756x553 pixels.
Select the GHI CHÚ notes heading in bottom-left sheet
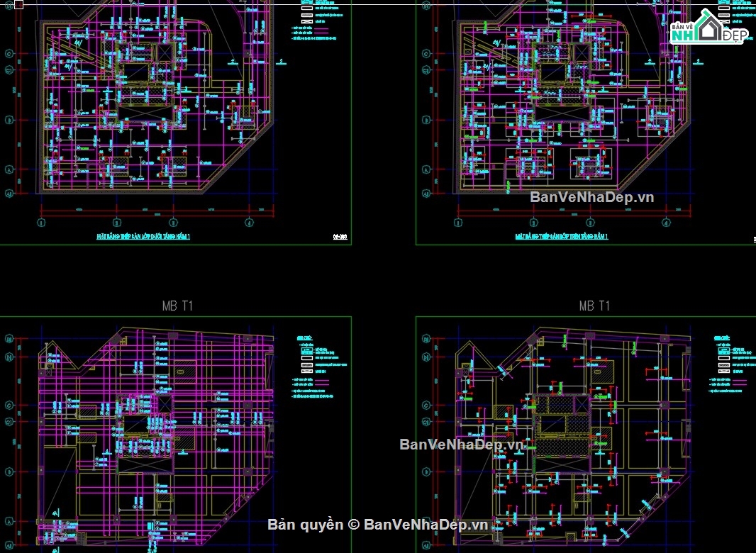(305, 338)
